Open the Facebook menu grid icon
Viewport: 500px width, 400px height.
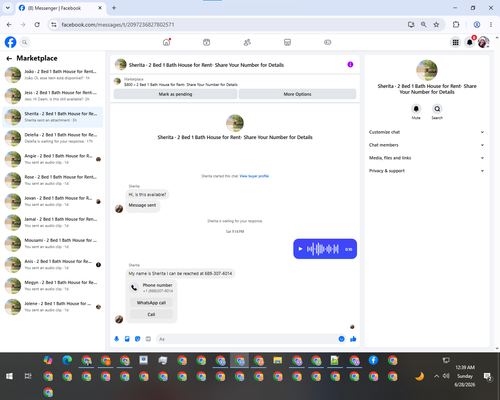(x=455, y=42)
